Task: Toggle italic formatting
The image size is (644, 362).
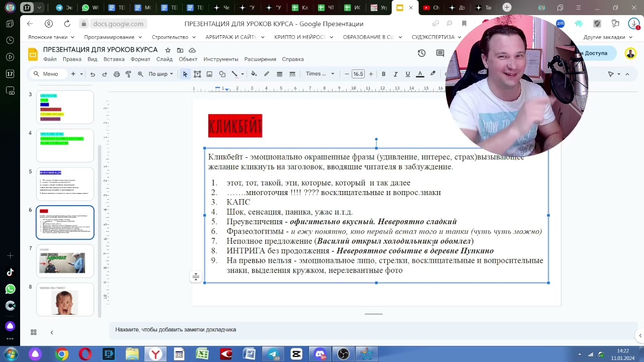Action: coord(395,74)
